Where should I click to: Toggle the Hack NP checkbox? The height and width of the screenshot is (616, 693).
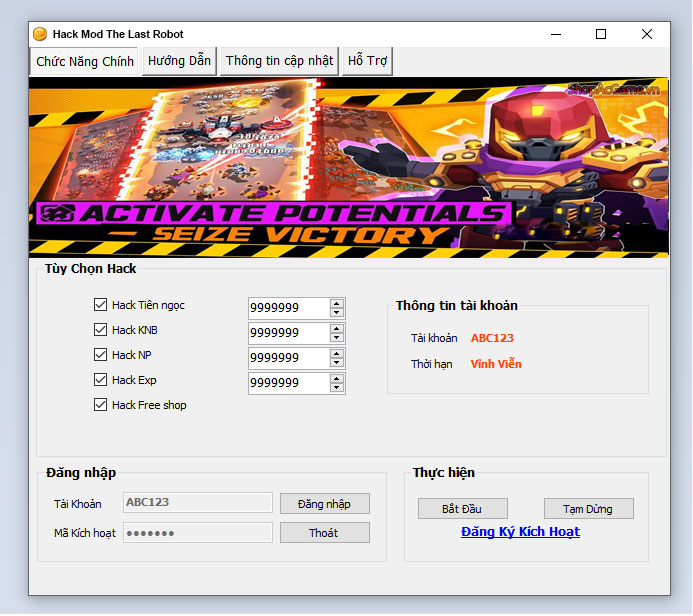(100, 354)
